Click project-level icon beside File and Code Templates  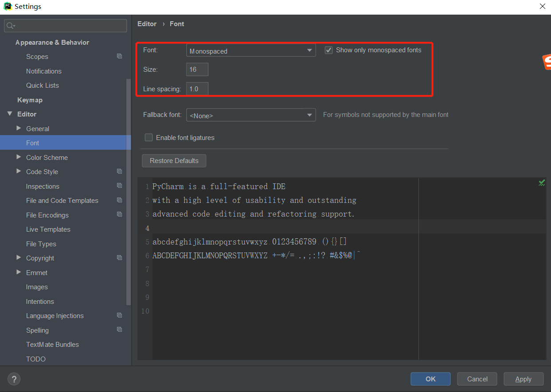click(119, 200)
